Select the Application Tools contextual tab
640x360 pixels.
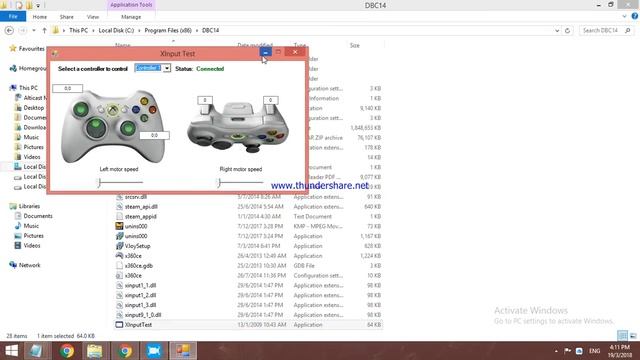tap(131, 5)
